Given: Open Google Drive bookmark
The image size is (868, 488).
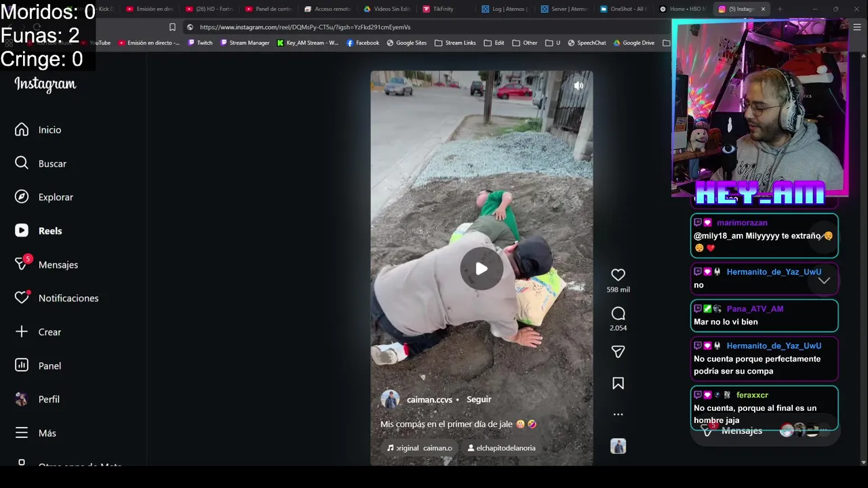Looking at the screenshot, I should (633, 43).
